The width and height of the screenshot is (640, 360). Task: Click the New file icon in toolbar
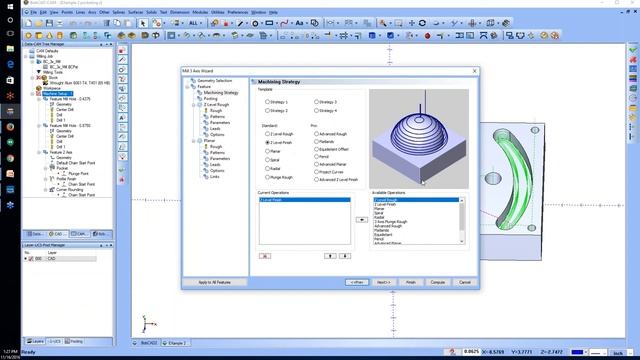coord(29,23)
